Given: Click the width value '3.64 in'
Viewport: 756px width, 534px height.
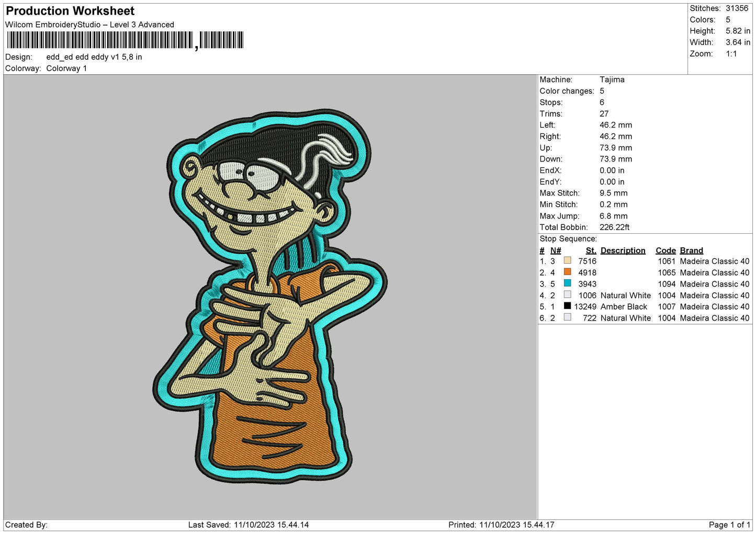Looking at the screenshot, I should click(x=738, y=42).
